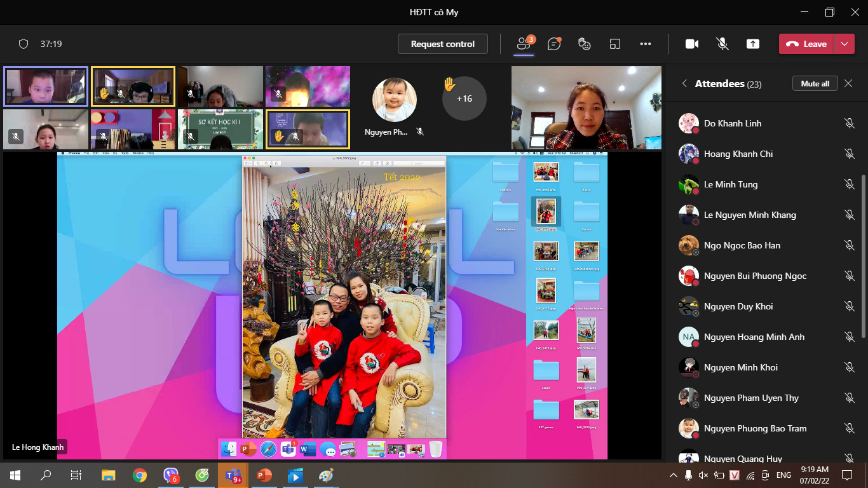Click the Request control button
Screen dimensions: 868x488
pos(442,44)
